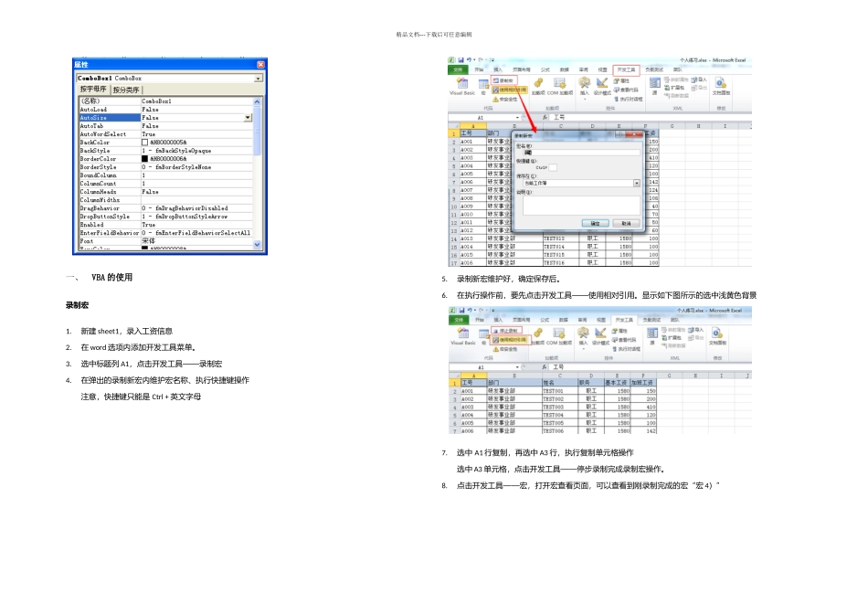The image size is (868, 614).
Task: Select the DropButtonStyle property row
Action: point(165,217)
